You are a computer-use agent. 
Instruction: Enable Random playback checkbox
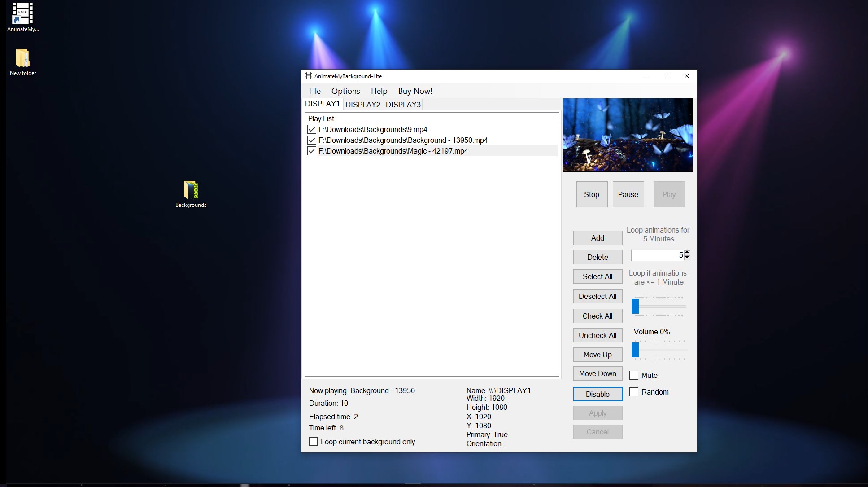(634, 392)
